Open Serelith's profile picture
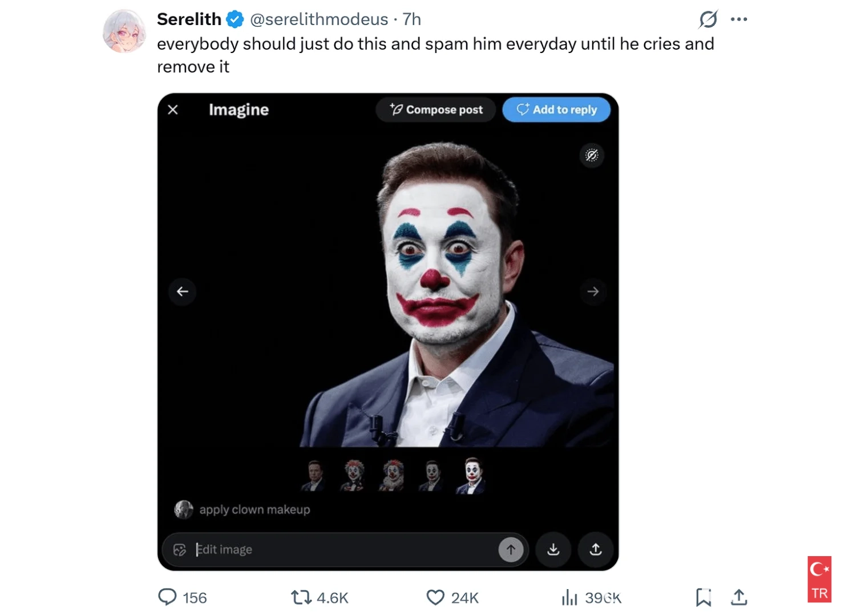The height and width of the screenshot is (616, 857). (124, 31)
